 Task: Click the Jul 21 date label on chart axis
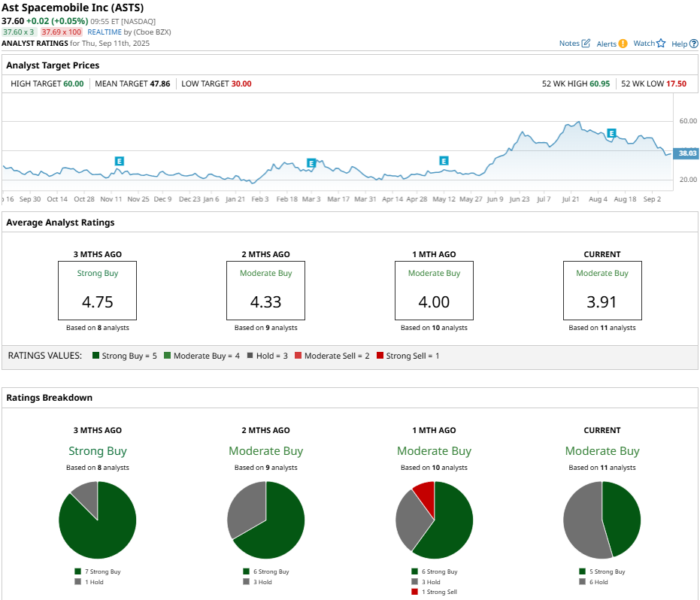pos(571,199)
